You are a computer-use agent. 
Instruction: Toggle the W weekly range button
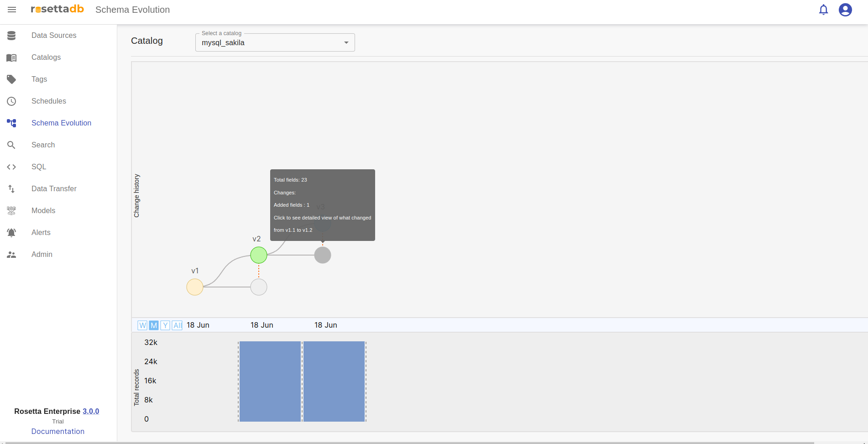click(x=142, y=325)
